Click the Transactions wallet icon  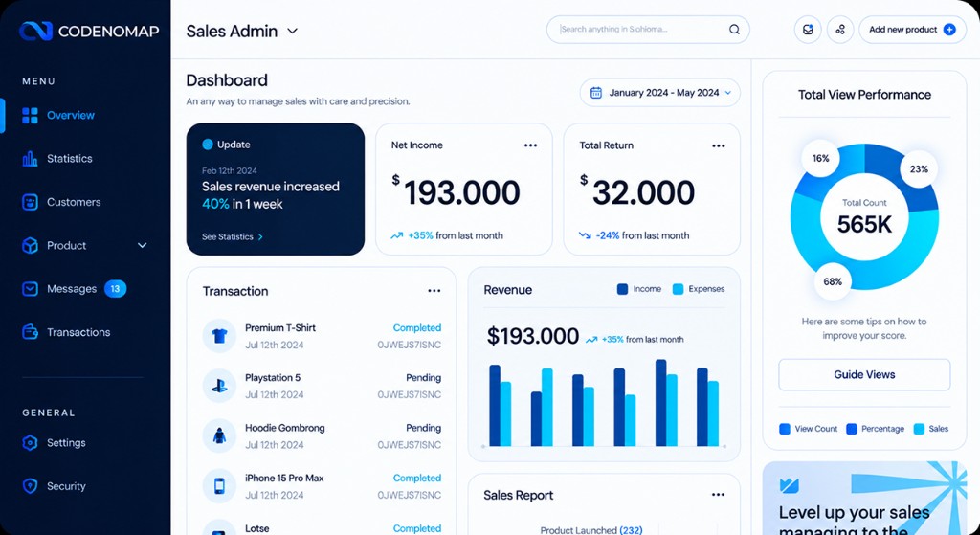coord(30,332)
